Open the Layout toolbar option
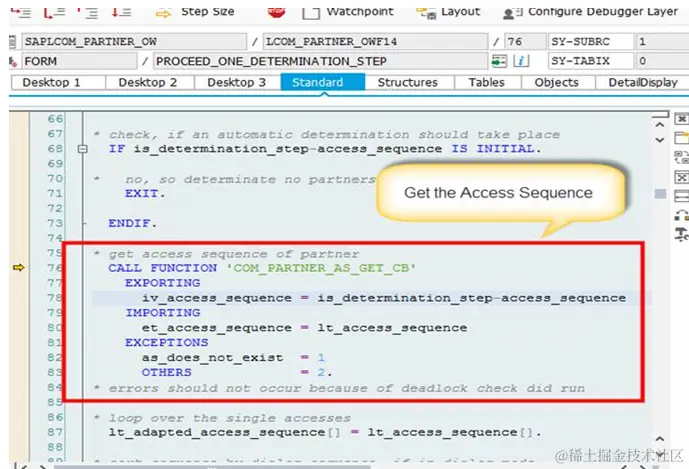This screenshot has height=469, width=689. pyautogui.click(x=448, y=12)
